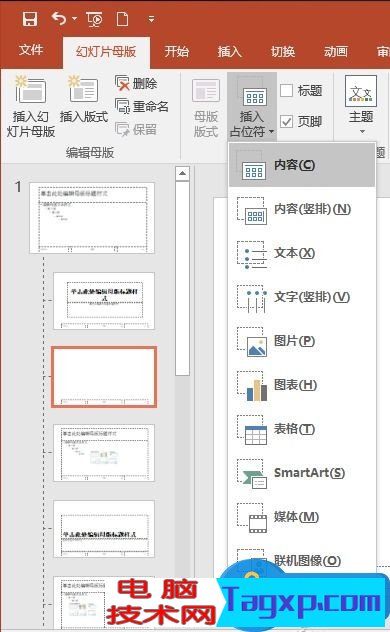Open the Customize Quick Access Toolbar dropdown
Image resolution: width=390 pixels, height=632 pixels.
(151, 19)
